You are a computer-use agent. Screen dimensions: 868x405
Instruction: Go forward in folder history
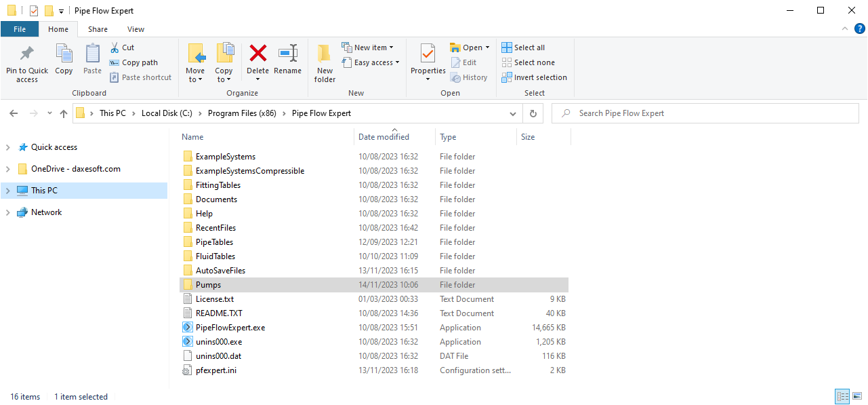point(34,113)
